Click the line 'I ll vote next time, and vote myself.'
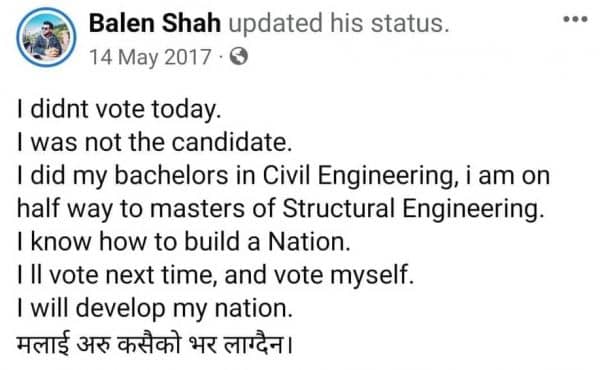Viewport: 600px width, 370px height. pos(215,275)
